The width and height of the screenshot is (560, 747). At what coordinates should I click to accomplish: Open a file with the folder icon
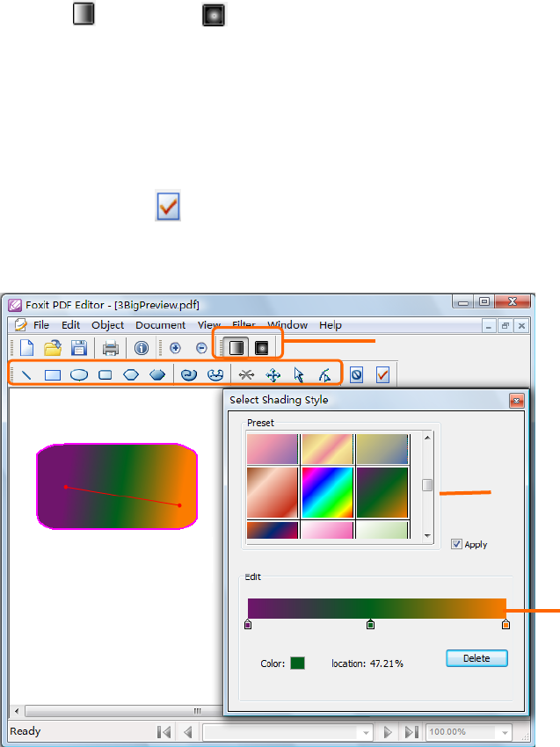point(53,348)
